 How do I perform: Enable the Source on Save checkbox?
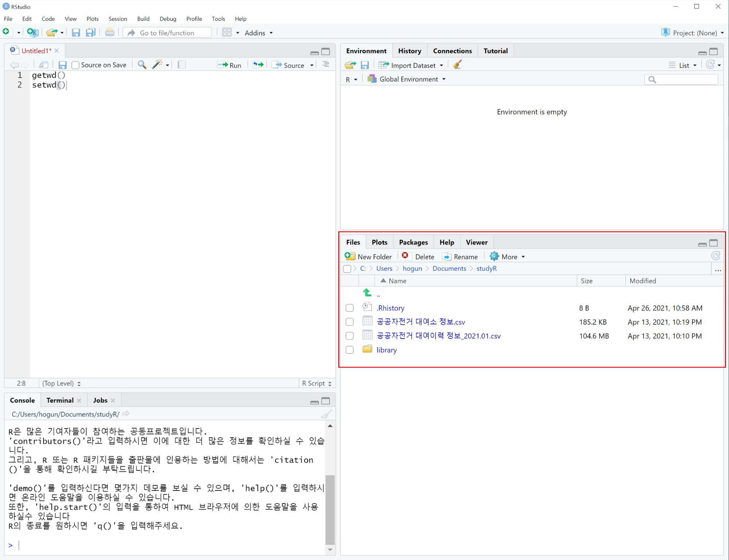tap(75, 65)
